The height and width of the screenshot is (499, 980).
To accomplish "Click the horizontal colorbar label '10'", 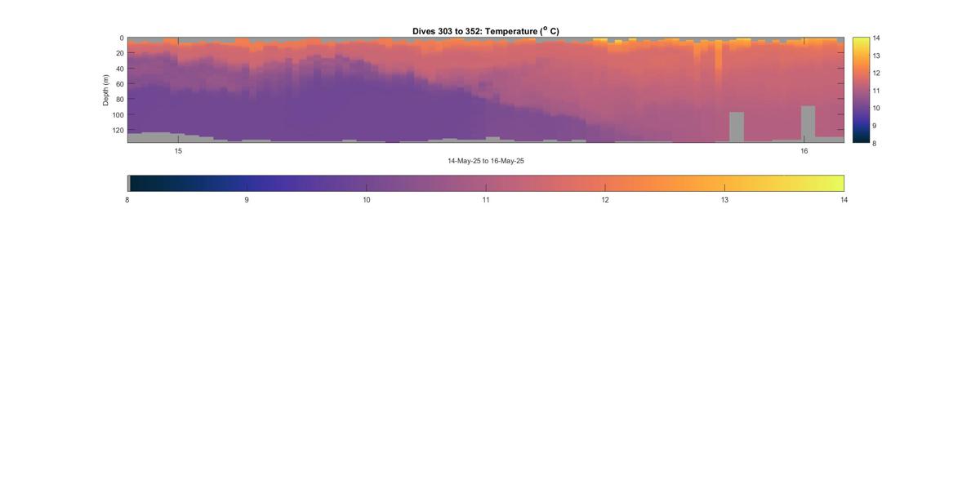I will point(367,200).
